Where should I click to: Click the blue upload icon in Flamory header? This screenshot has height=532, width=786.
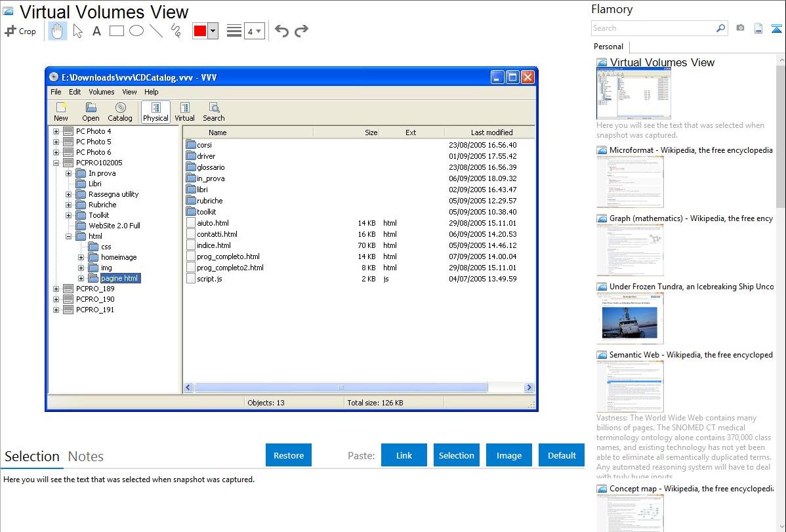click(x=776, y=29)
